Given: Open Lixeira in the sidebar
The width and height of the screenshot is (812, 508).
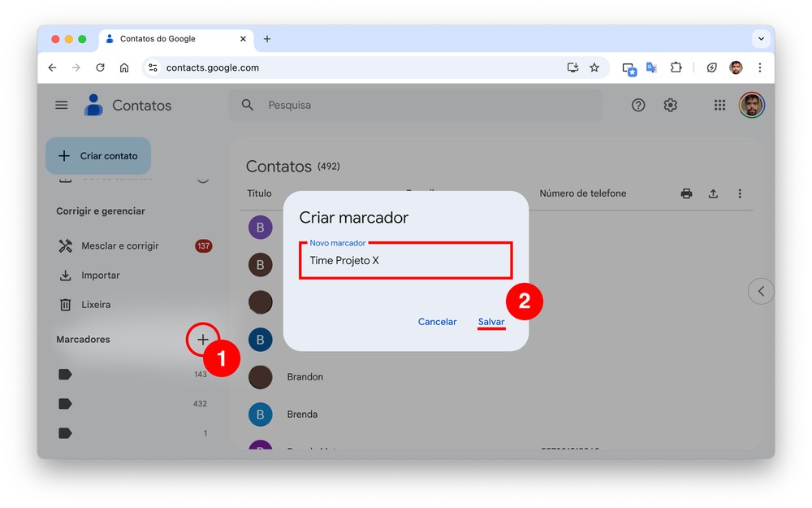Looking at the screenshot, I should (x=96, y=305).
